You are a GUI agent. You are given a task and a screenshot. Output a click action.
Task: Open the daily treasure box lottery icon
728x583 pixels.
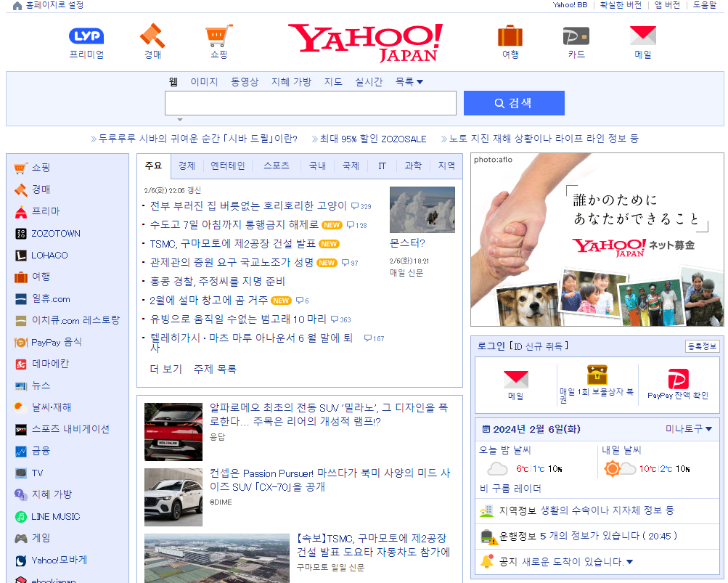[597, 375]
